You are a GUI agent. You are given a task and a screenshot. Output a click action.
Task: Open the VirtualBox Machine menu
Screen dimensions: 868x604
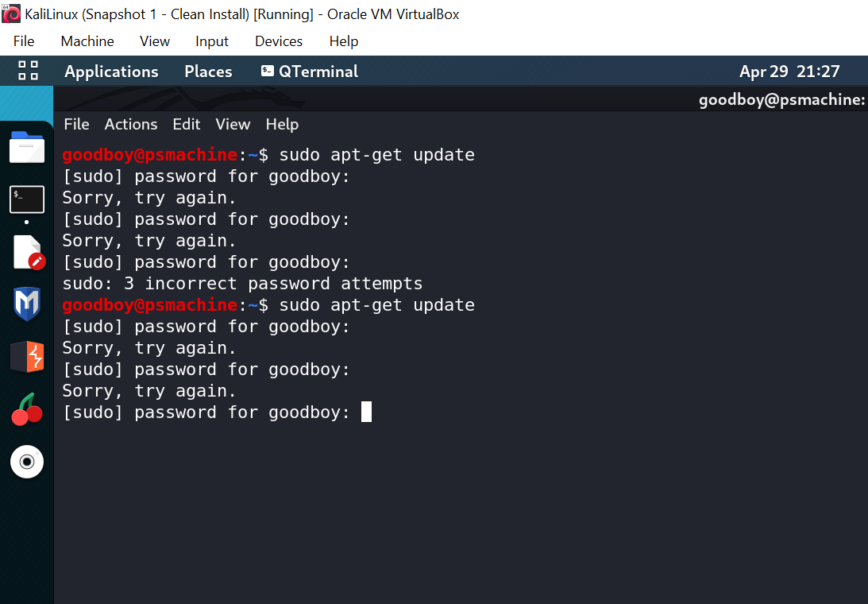[87, 41]
